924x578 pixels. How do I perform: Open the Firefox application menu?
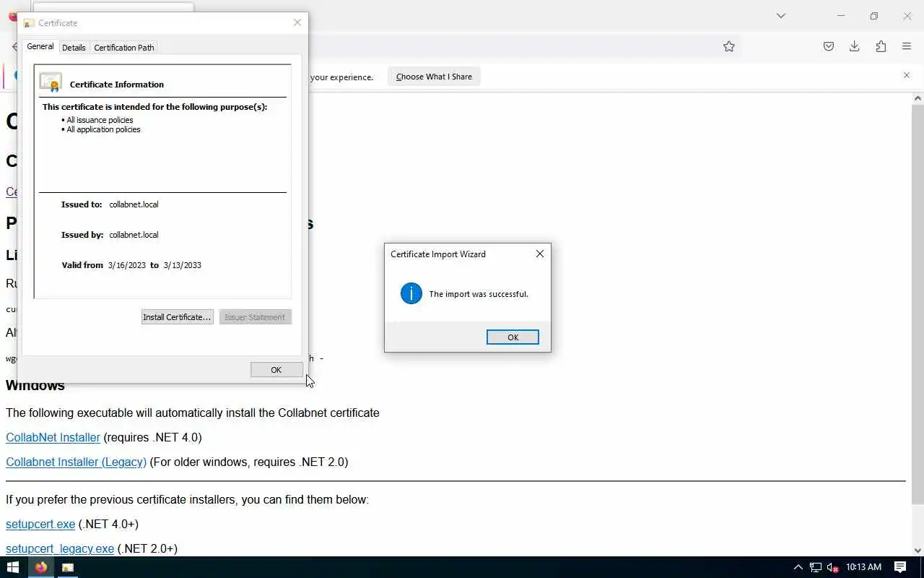pyautogui.click(x=907, y=46)
